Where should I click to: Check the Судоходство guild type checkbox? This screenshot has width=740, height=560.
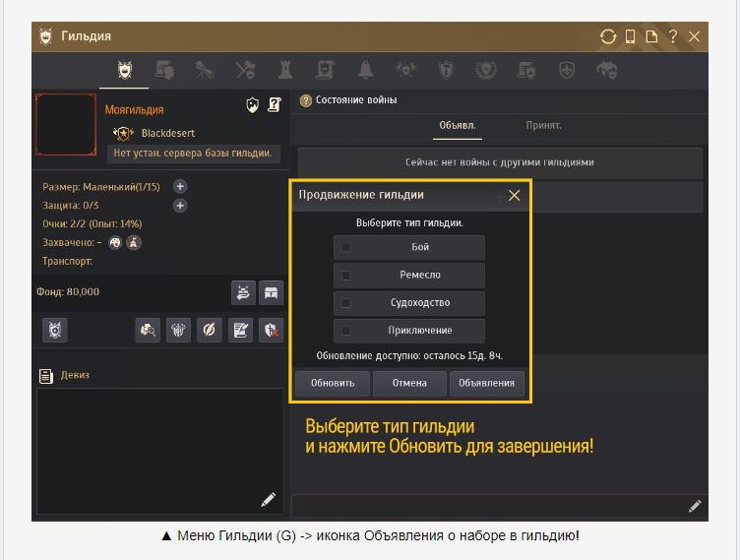click(345, 303)
